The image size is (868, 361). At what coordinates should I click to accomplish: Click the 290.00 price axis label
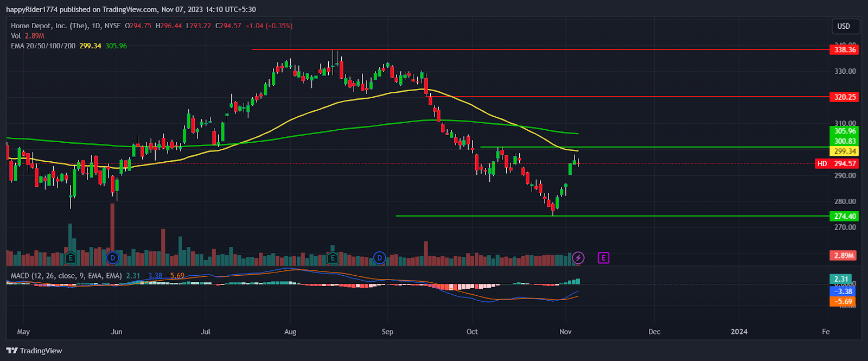tap(845, 175)
